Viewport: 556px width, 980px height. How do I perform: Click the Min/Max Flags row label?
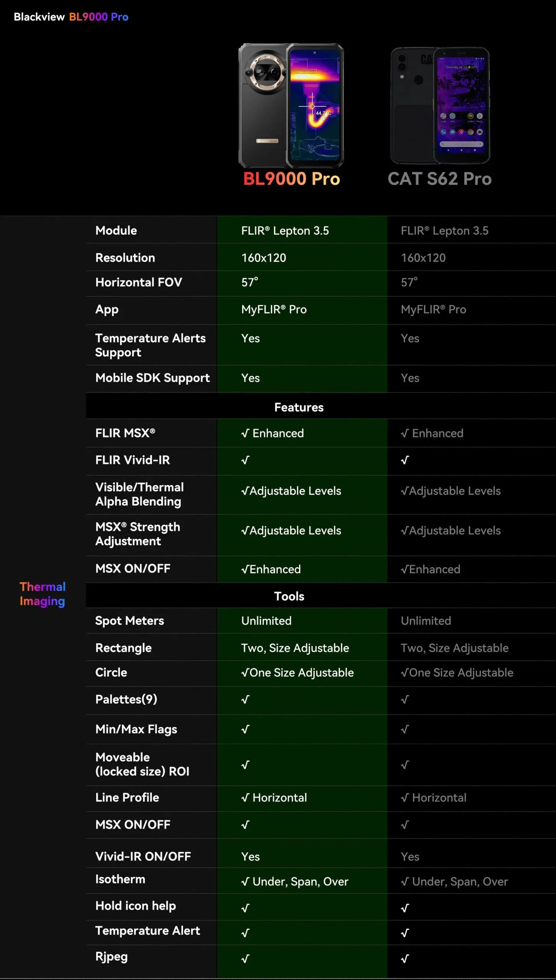pyautogui.click(x=136, y=729)
